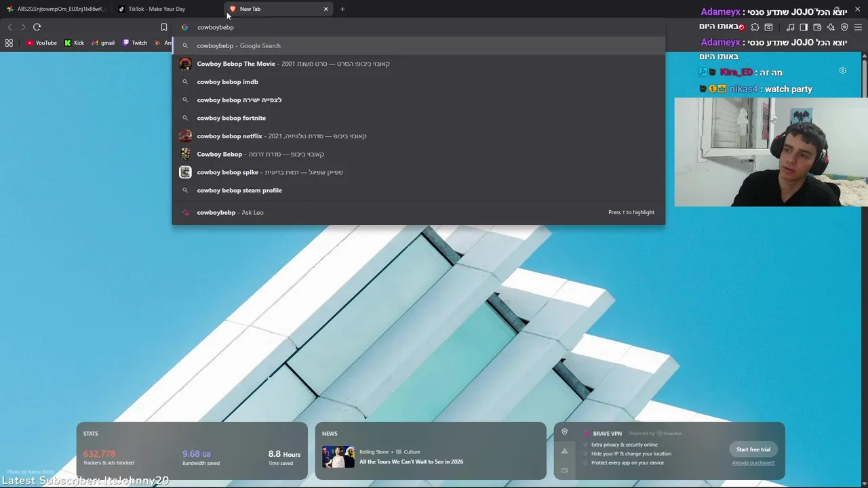Choose the cowboy bebop steam profile suggestion
Viewport: 868px width, 488px height.
click(x=418, y=190)
